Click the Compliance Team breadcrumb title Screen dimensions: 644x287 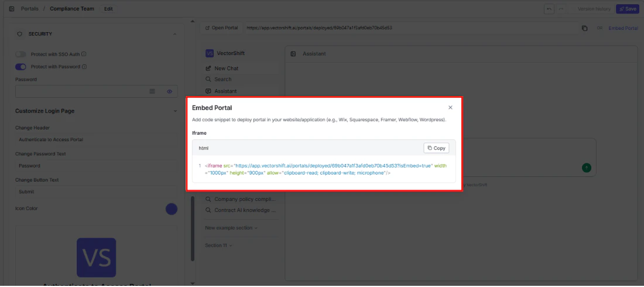(x=72, y=9)
